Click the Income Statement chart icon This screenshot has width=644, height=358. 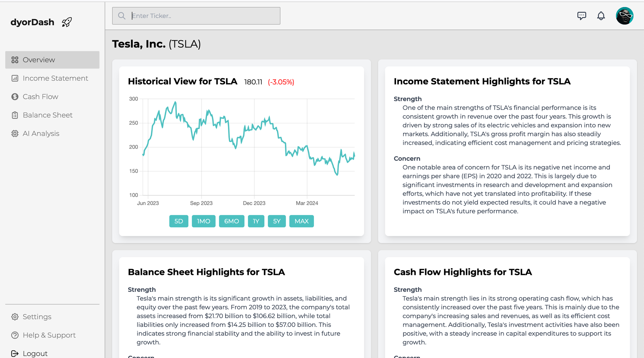pos(15,78)
